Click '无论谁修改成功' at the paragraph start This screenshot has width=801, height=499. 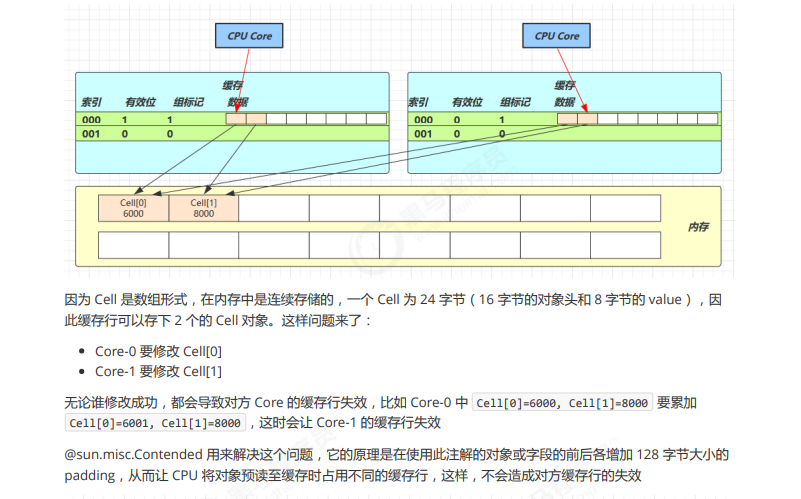click(111, 402)
